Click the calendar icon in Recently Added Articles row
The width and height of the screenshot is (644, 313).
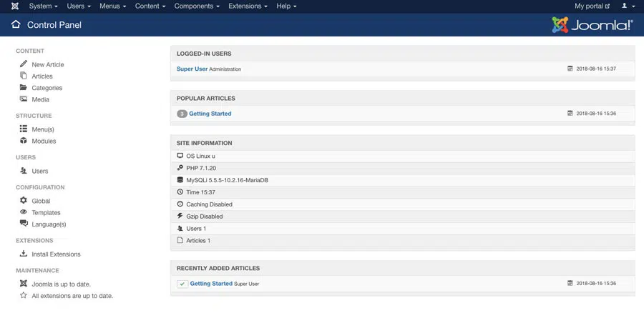tap(570, 283)
